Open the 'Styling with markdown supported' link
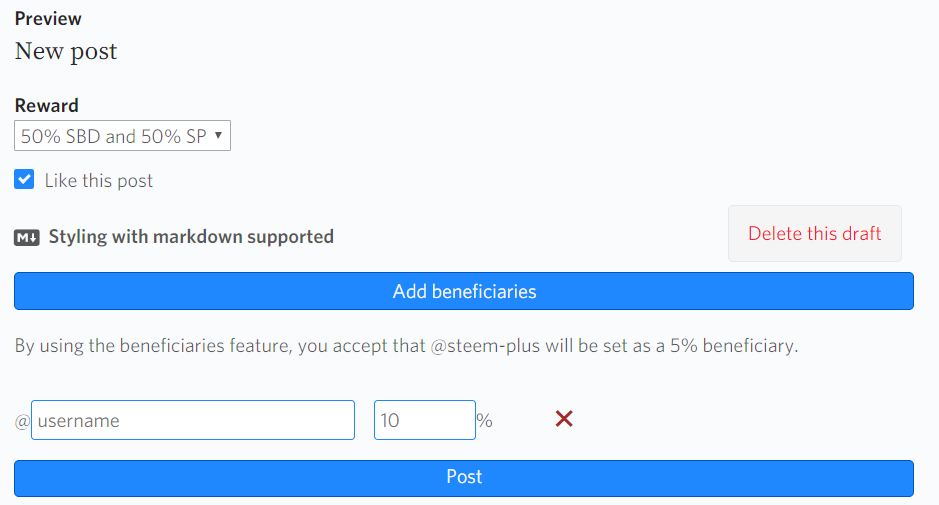This screenshot has width=939, height=505. (191, 237)
